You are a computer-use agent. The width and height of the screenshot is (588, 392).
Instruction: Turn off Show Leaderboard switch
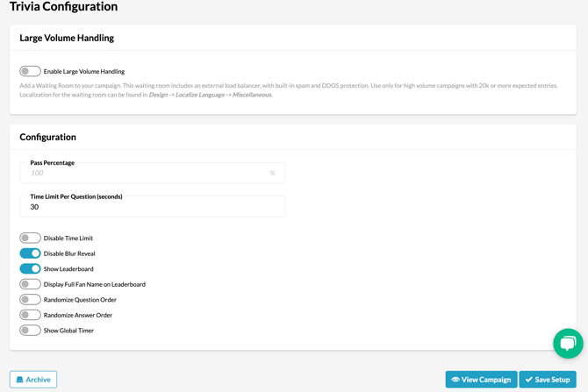coord(30,268)
